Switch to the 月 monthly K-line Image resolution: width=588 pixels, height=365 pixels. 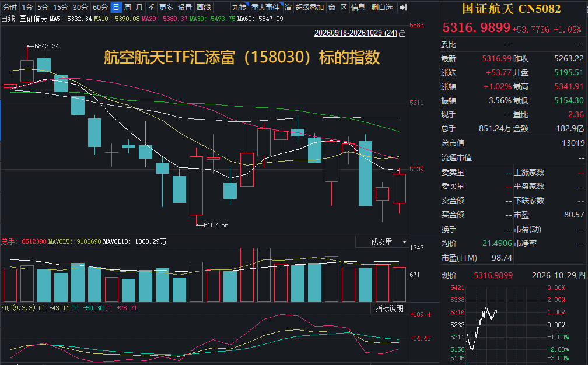[139, 8]
